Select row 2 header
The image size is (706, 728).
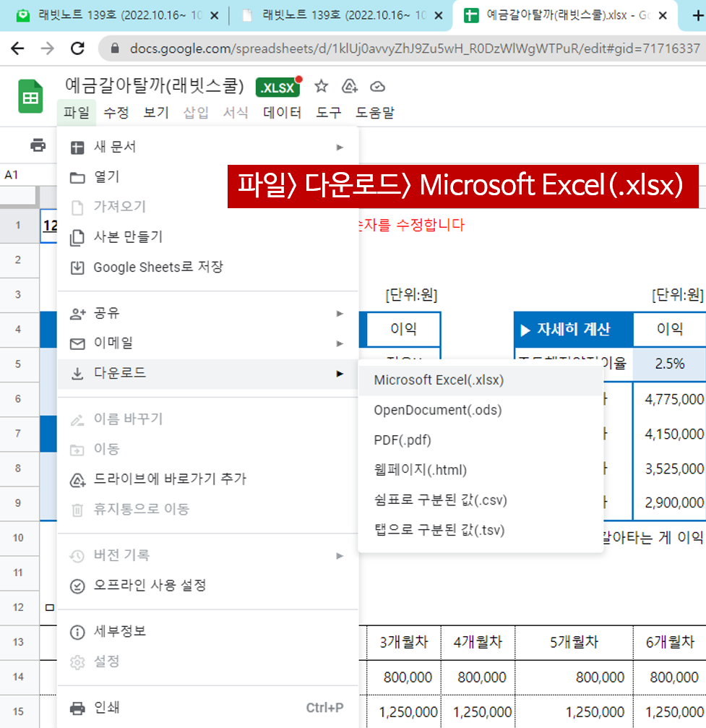pos(19,260)
